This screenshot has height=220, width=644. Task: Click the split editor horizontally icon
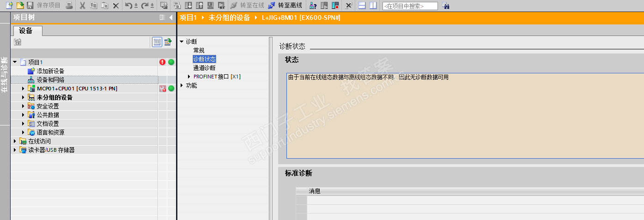362,6
